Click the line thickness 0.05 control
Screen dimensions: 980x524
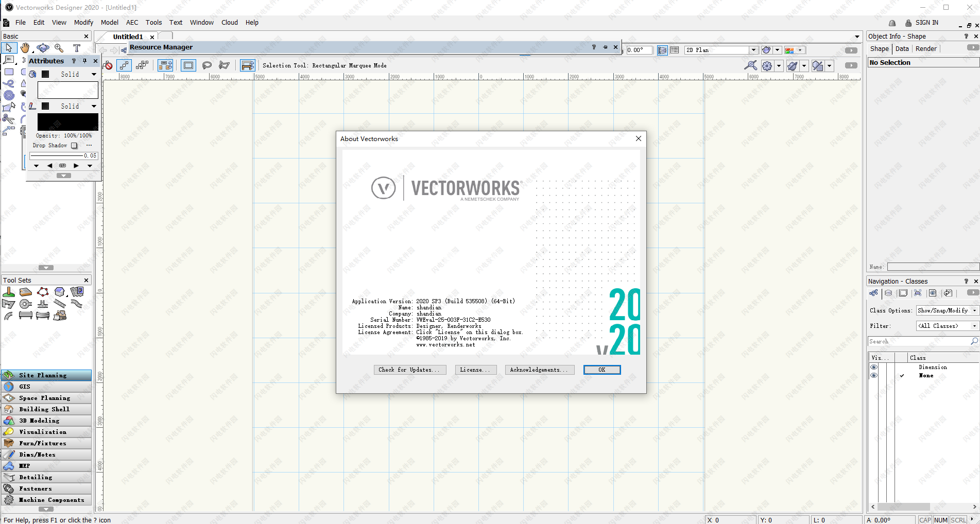[x=63, y=155]
